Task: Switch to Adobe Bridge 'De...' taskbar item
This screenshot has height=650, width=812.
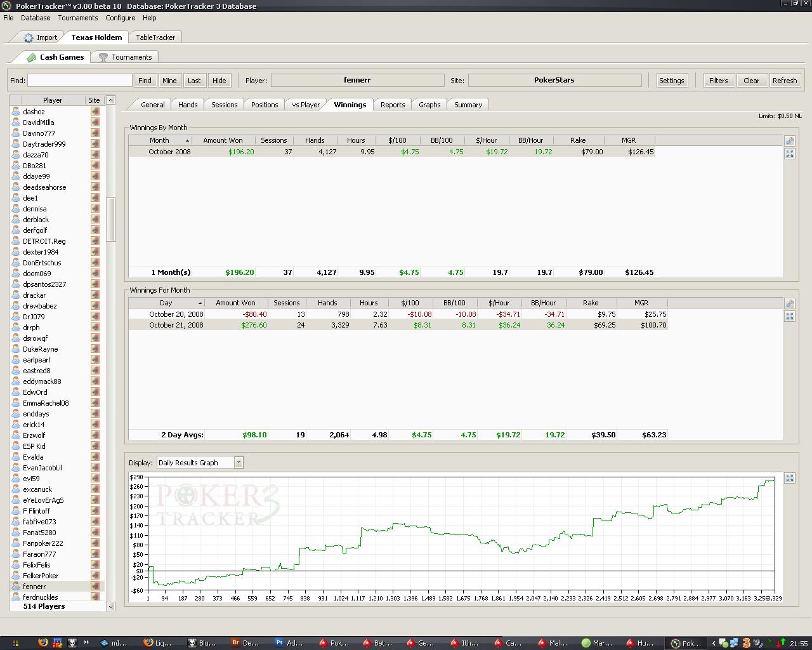Action: (x=246, y=643)
